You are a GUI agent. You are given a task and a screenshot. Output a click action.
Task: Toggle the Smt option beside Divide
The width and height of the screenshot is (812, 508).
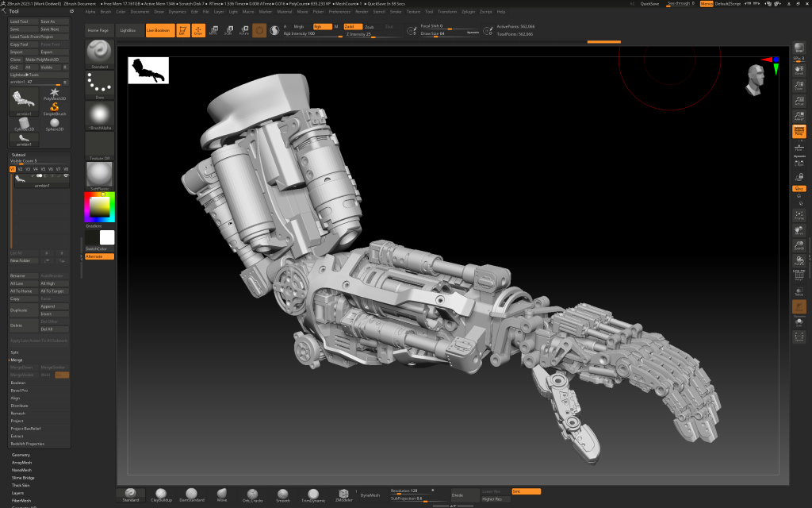525,493
